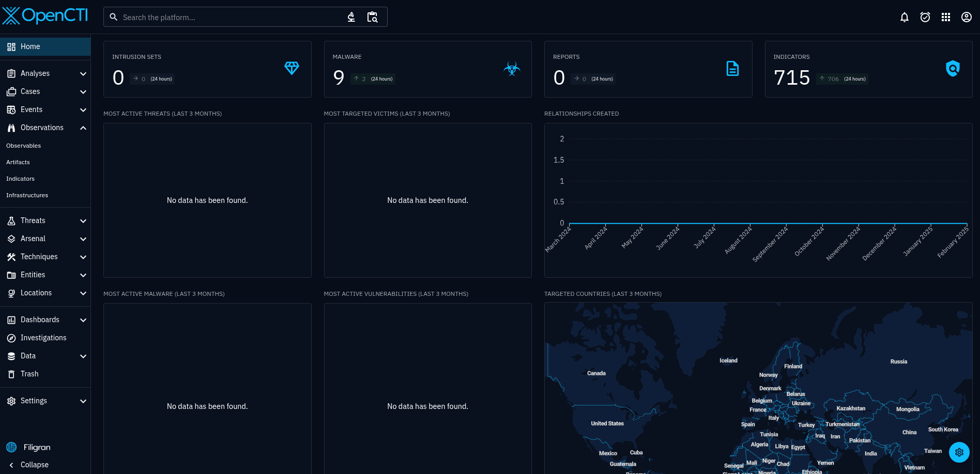Image resolution: width=980 pixels, height=474 pixels.
Task: Expand the Entities menu chevron
Action: coord(83,275)
